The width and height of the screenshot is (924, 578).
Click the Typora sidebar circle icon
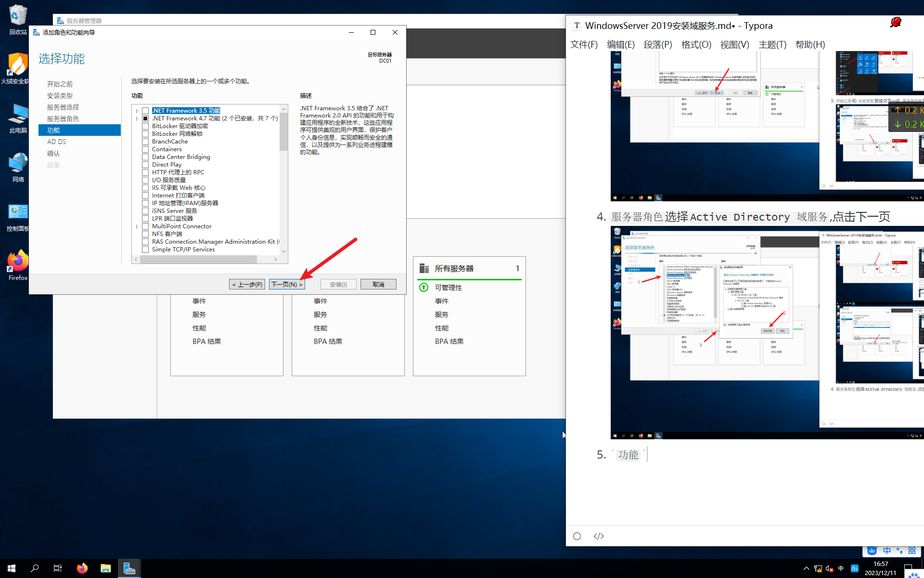point(577,536)
